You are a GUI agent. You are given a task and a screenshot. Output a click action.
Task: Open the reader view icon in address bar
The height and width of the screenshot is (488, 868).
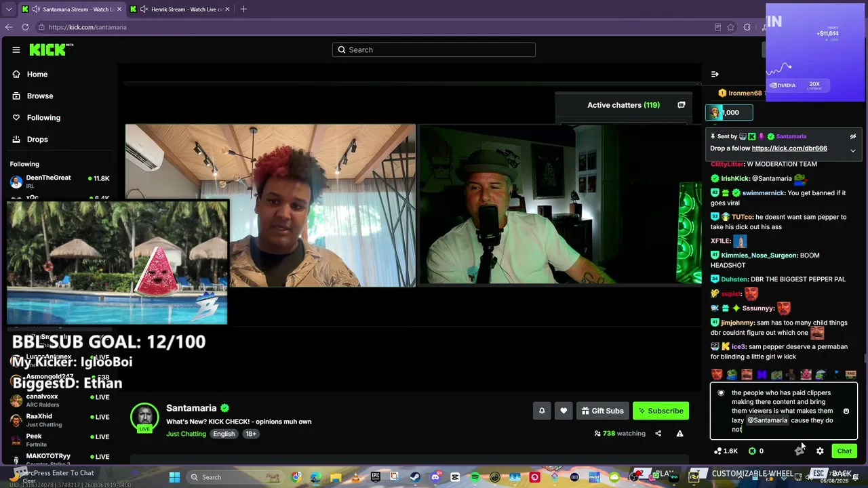tap(717, 27)
